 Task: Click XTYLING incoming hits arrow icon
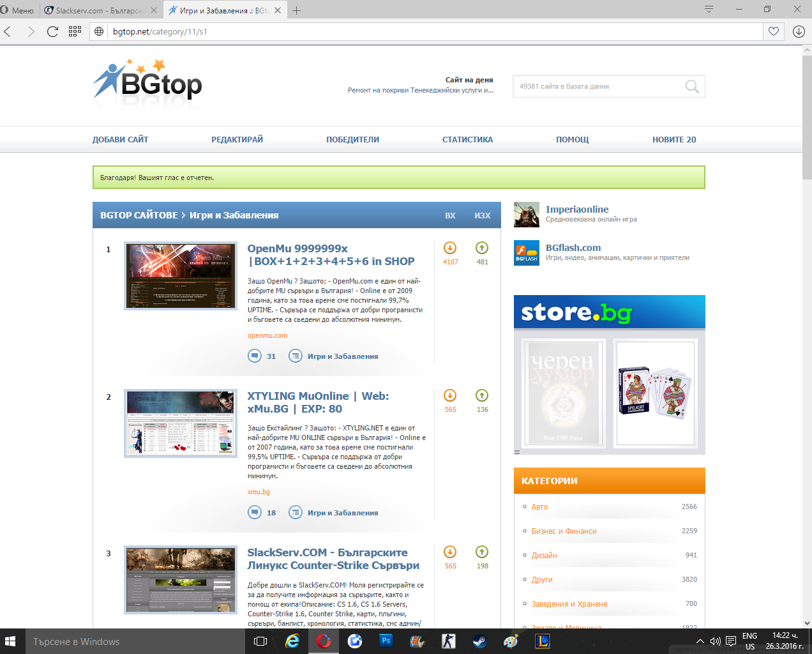click(450, 395)
